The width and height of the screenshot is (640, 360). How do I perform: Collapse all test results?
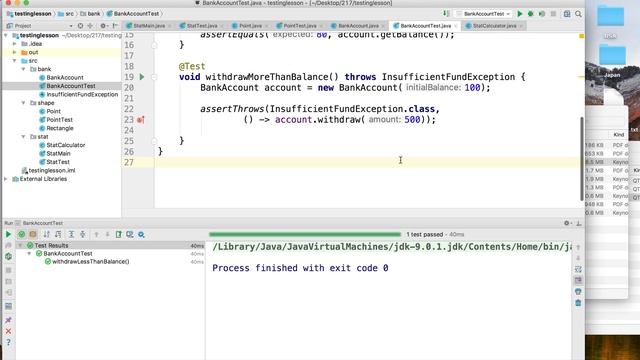(83, 234)
